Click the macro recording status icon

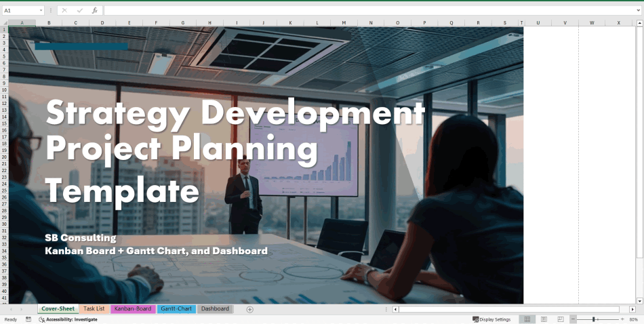point(28,319)
